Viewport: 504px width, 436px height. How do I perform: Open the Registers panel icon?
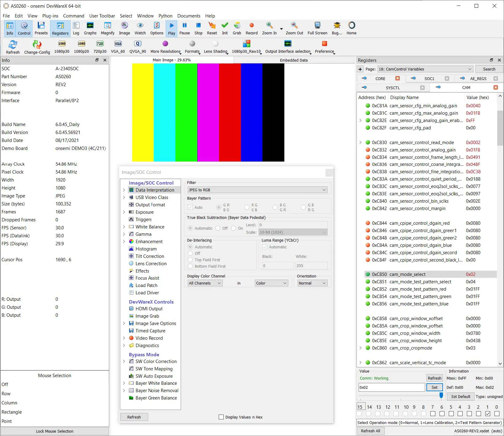[60, 28]
